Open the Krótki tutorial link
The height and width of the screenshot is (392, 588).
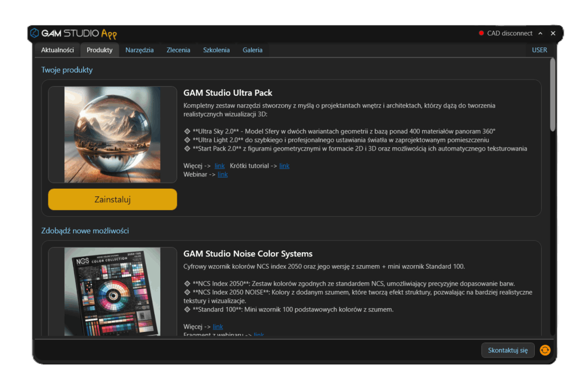pos(284,166)
